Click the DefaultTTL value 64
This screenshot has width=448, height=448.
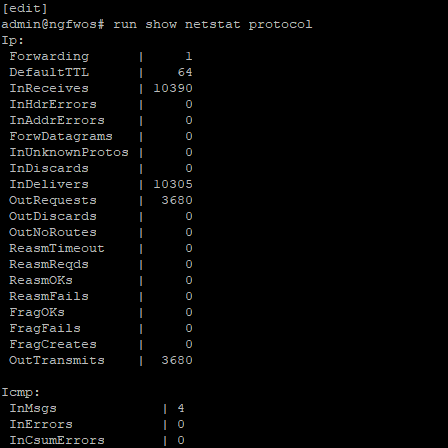[185, 72]
